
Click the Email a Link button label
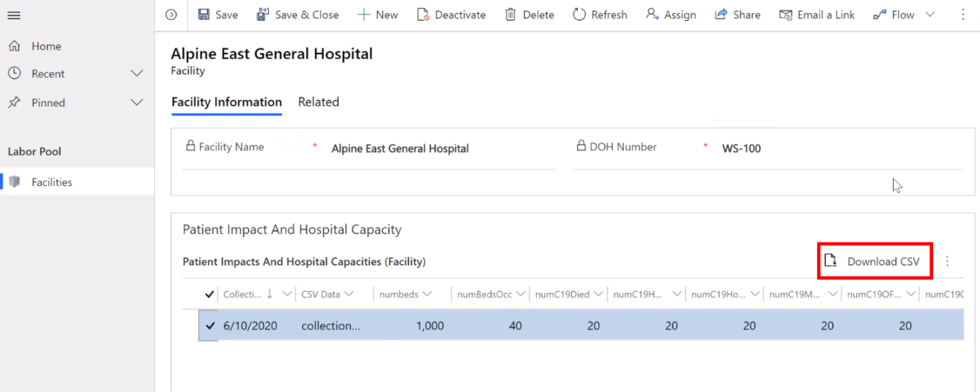[826, 15]
